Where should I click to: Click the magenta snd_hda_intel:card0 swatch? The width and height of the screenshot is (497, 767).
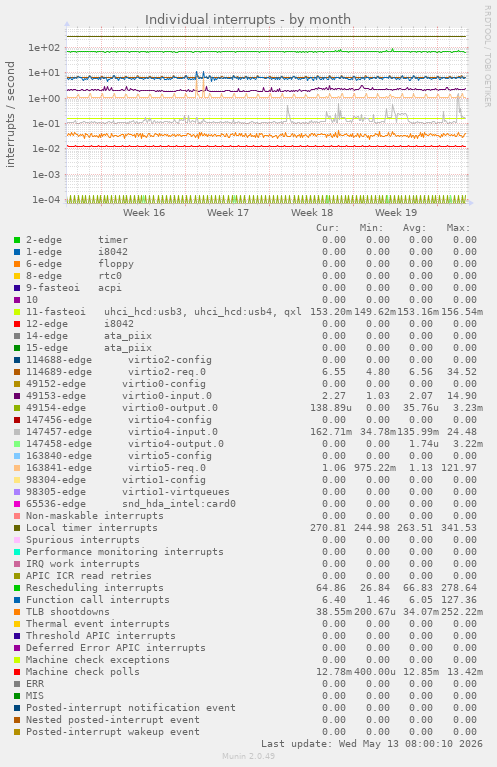[x=17, y=504]
